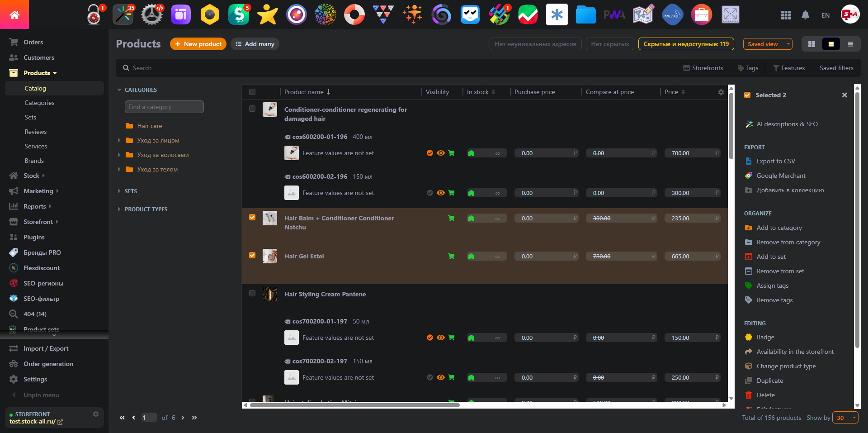Screen dimensions: 868x433
Task: Uncheck the Hair Gel Estel product
Action: (x=252, y=256)
